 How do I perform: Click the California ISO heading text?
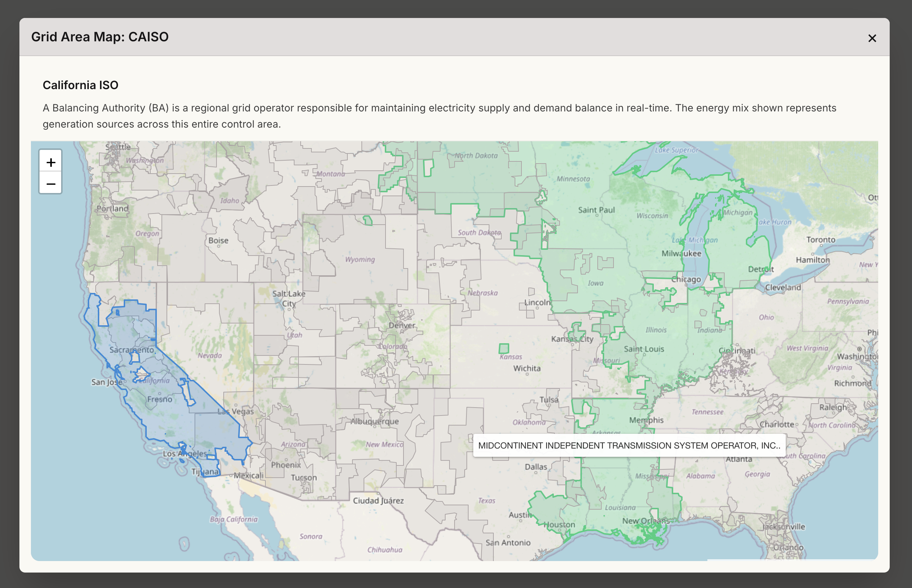[80, 85]
